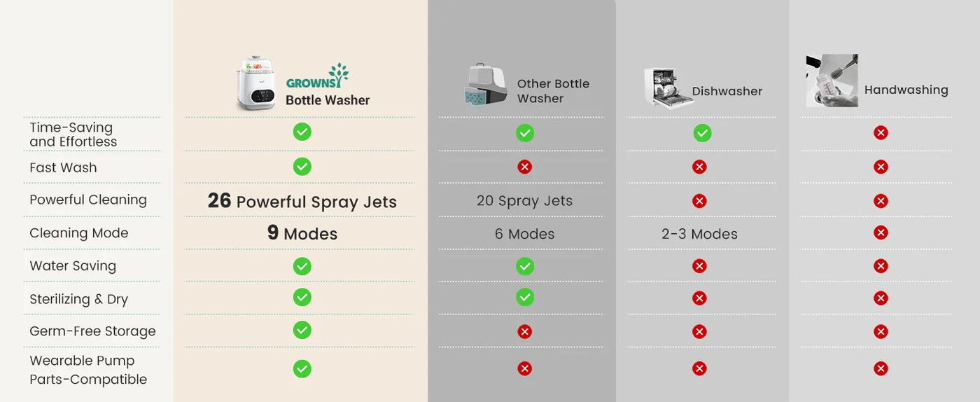This screenshot has width=980, height=402.
Task: Click the '9 Modes' text
Action: 302,233
